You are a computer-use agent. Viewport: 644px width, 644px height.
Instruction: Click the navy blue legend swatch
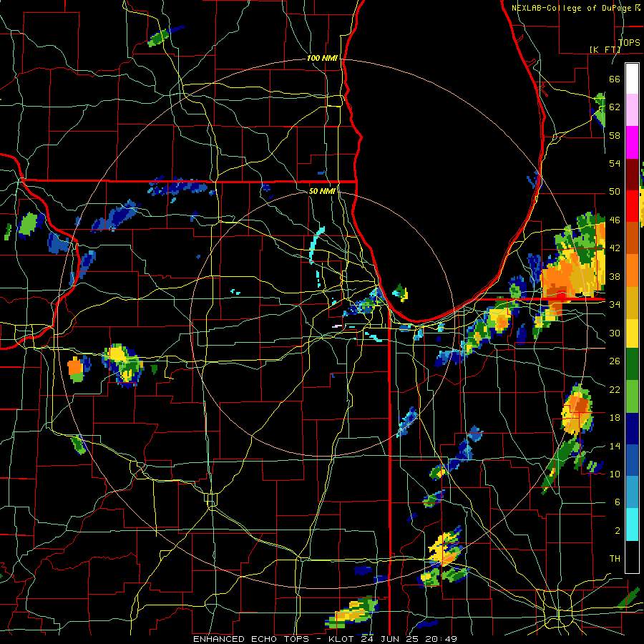(632, 429)
